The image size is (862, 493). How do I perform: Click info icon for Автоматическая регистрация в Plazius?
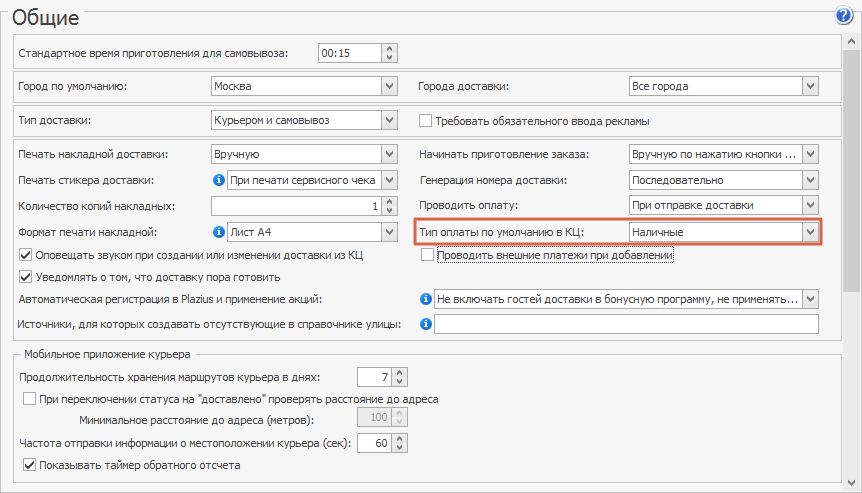tap(426, 299)
